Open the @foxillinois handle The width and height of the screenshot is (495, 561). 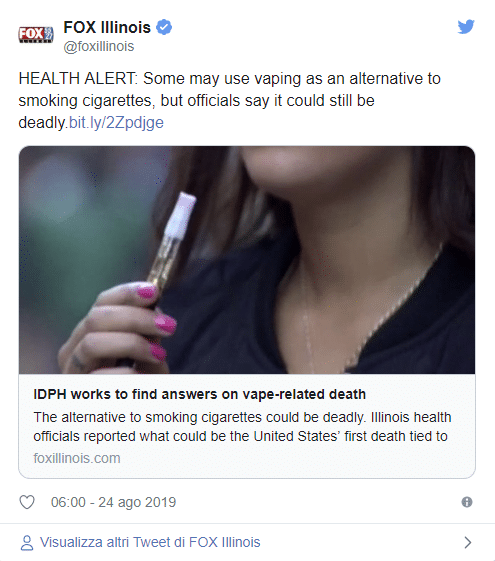[99, 47]
